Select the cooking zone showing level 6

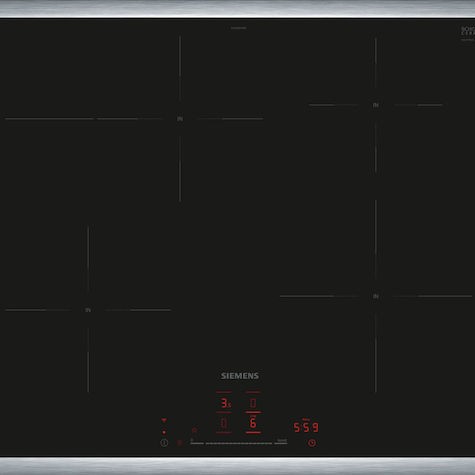point(253,423)
